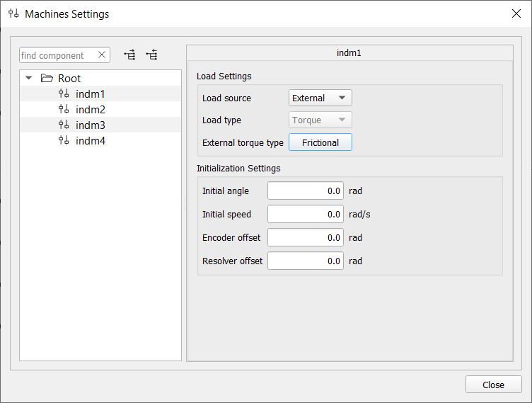Click the collapse all tree icon
532x403 pixels.
coord(151,55)
